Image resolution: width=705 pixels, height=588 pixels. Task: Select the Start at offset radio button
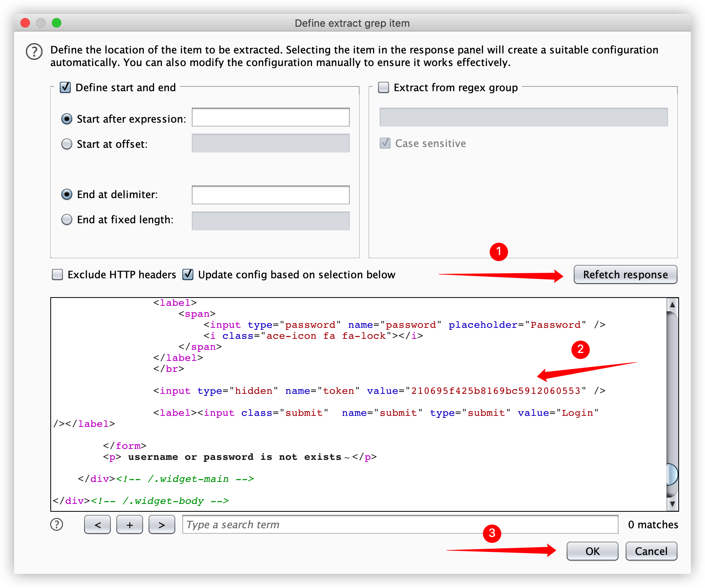pos(67,144)
